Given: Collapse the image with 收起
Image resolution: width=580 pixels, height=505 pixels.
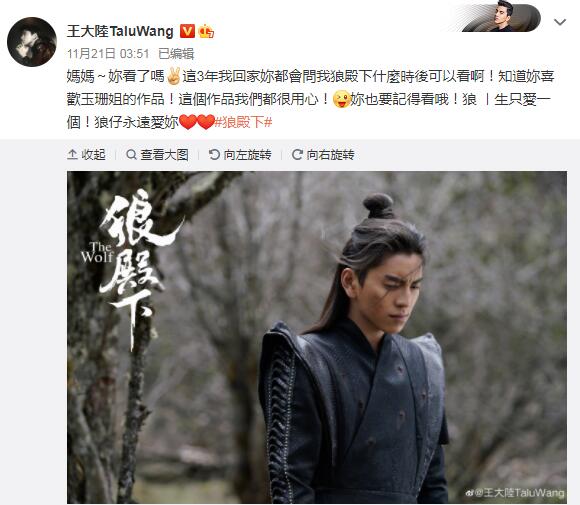Looking at the screenshot, I should (x=87, y=155).
